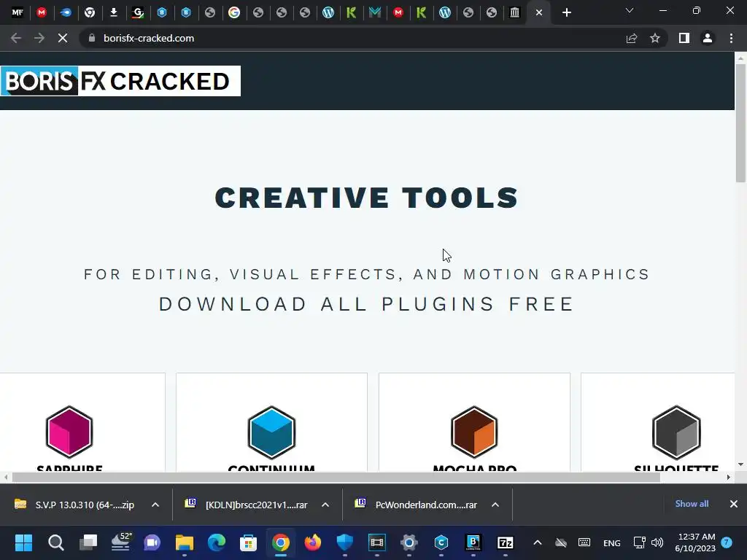Switch to Chrome in the taskbar
This screenshot has height=560, width=747.
point(281,542)
